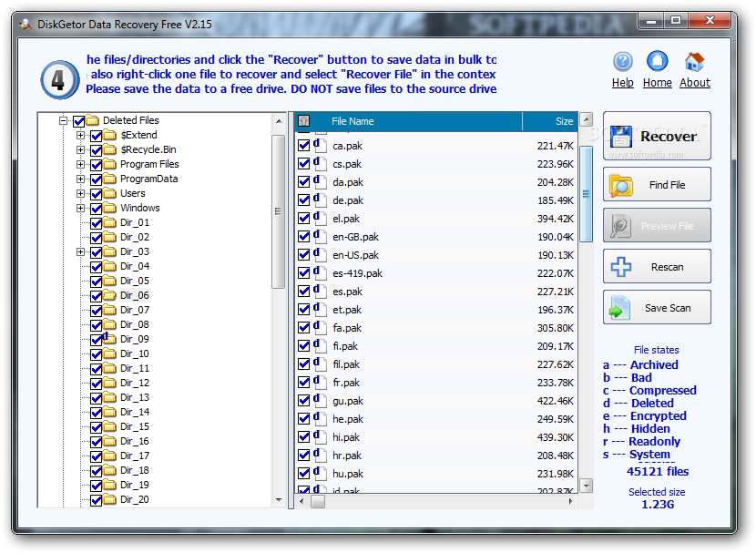Expand the $Recycle.Bin folder node

[80, 149]
